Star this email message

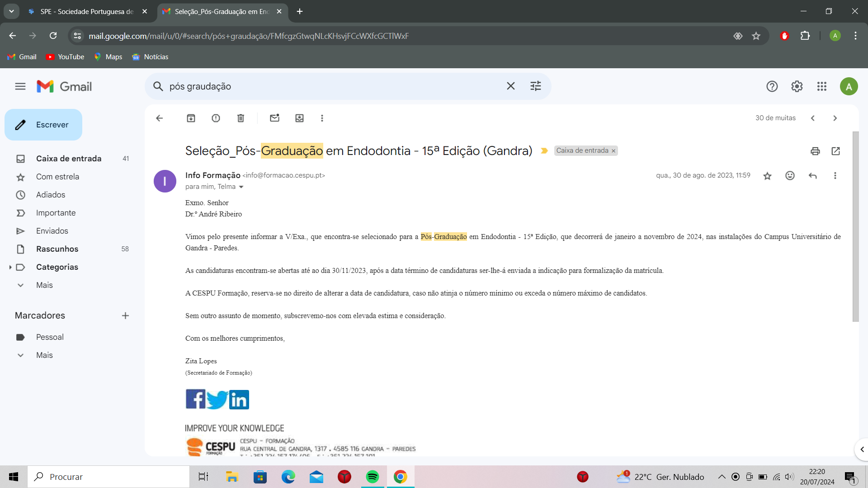[767, 176]
